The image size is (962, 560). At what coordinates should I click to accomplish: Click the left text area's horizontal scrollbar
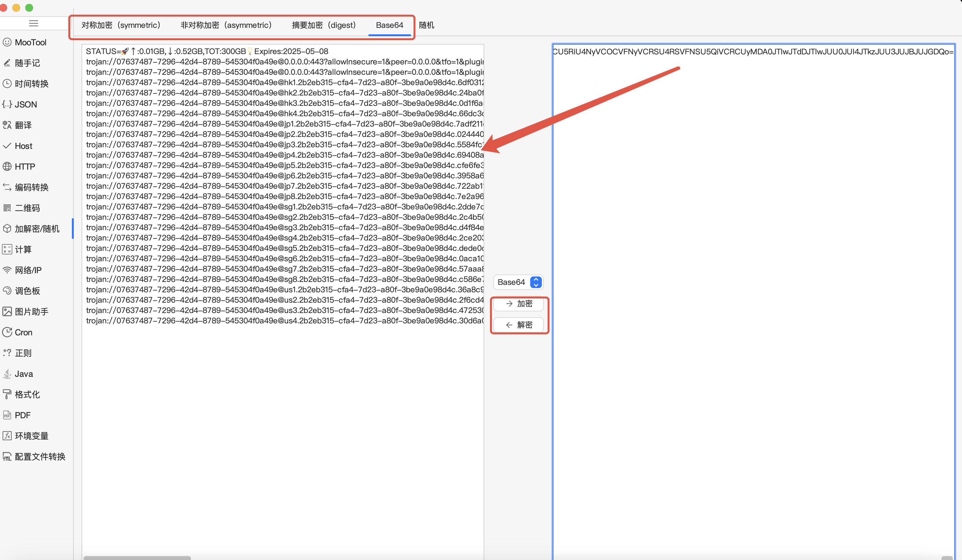click(137, 558)
